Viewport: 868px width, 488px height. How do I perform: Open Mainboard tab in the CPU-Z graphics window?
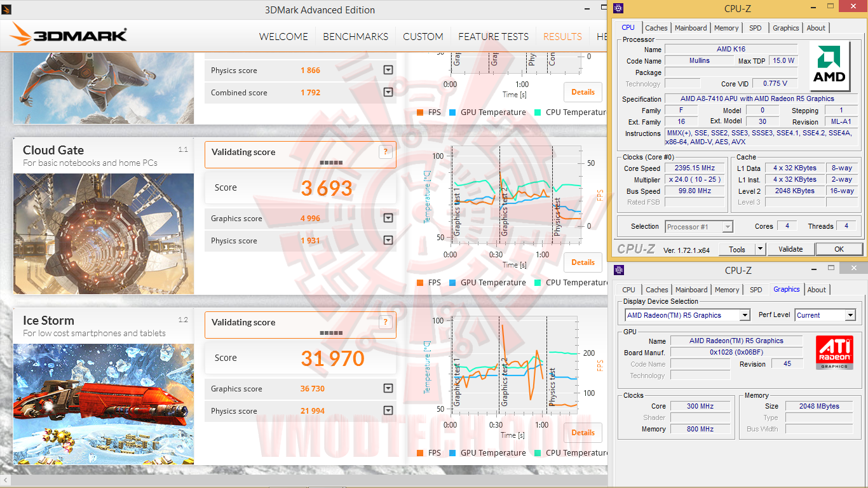(691, 290)
